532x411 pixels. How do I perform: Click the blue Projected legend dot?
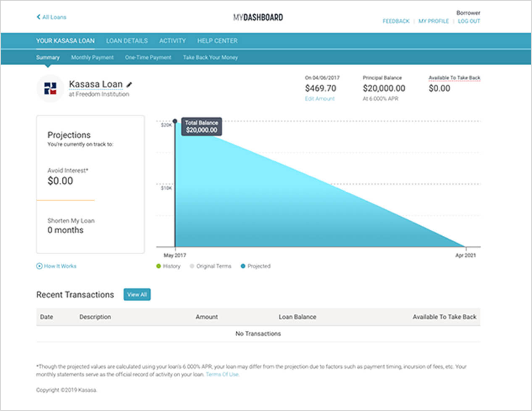tap(243, 266)
